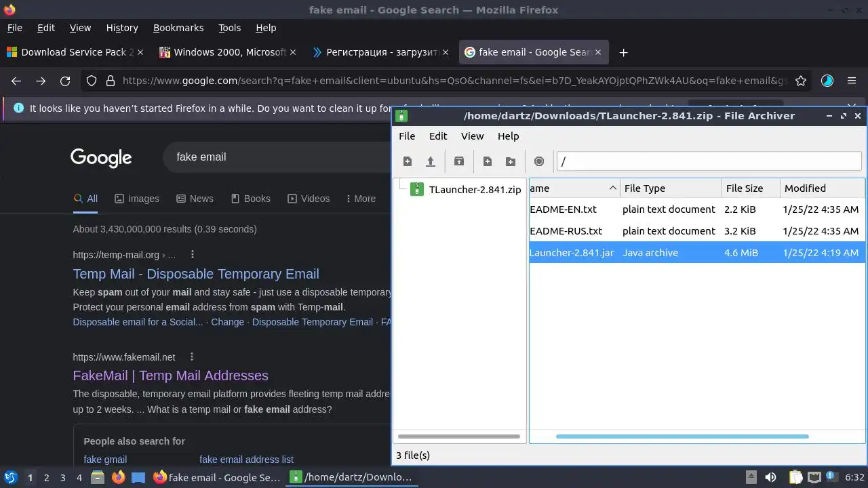The width and height of the screenshot is (868, 488).
Task: Expand the More search filters dropdown
Action: point(360,199)
